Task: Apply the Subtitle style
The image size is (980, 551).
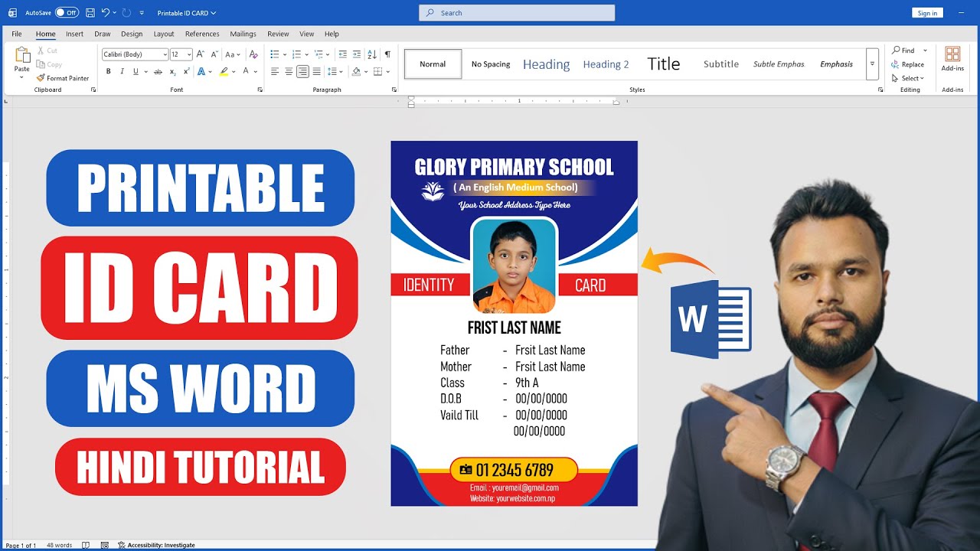Action: (x=721, y=64)
